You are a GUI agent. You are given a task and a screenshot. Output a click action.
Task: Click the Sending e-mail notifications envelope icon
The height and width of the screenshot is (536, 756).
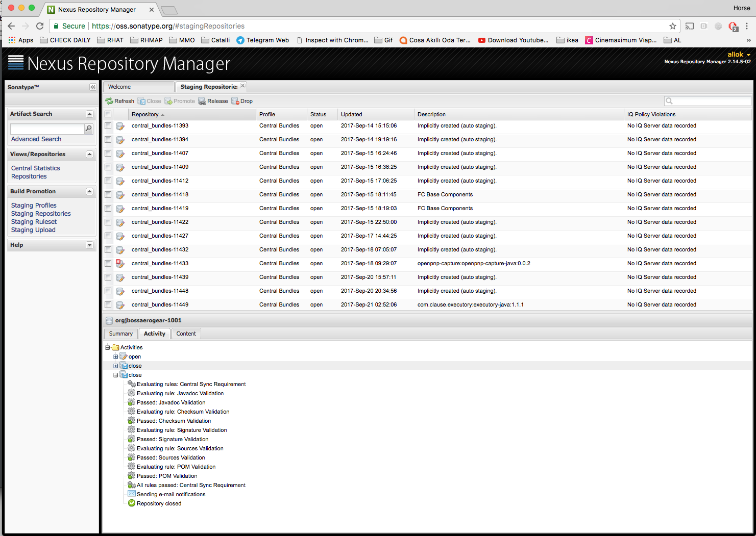click(132, 494)
